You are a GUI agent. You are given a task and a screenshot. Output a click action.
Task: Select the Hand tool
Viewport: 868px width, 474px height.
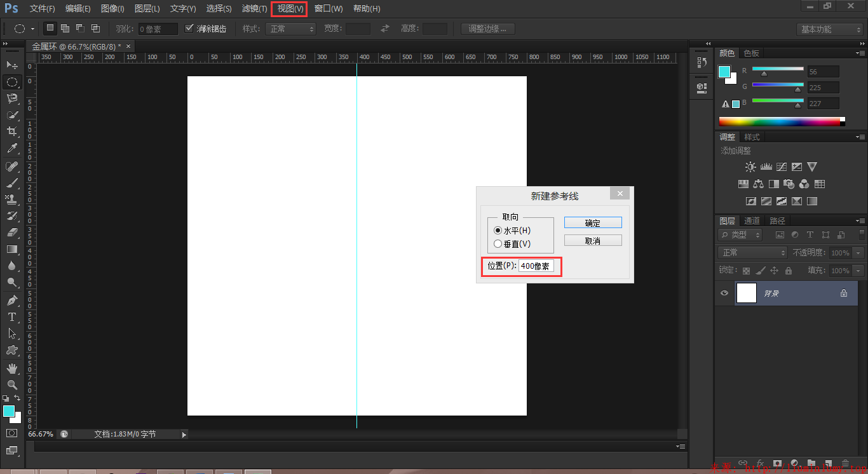point(12,368)
